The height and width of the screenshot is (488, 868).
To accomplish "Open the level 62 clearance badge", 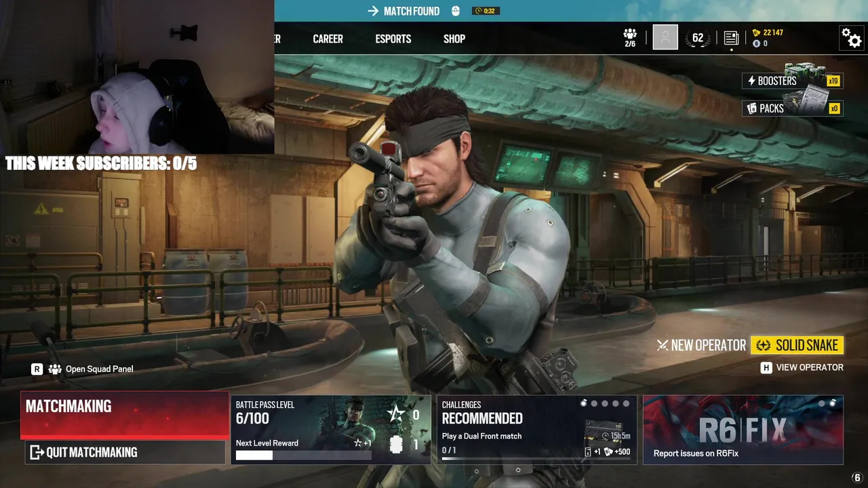I will pos(698,38).
